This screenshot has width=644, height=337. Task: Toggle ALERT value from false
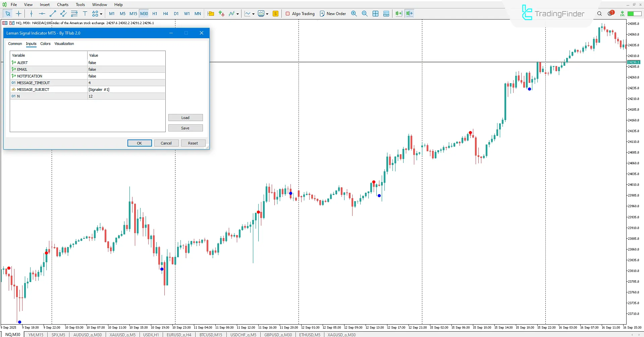point(126,63)
